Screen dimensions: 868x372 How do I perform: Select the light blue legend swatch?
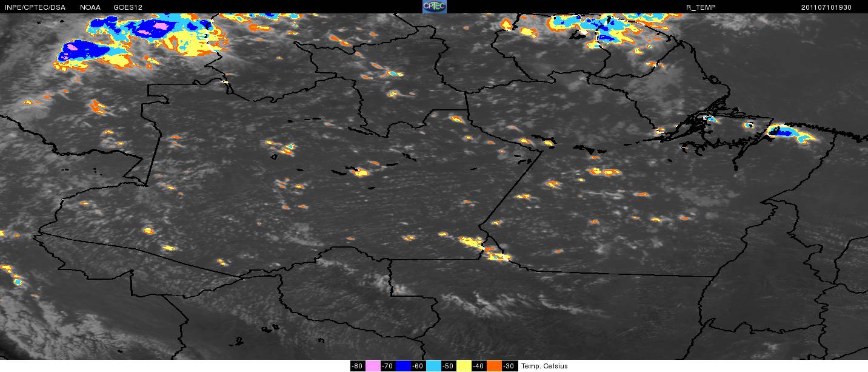click(x=433, y=366)
